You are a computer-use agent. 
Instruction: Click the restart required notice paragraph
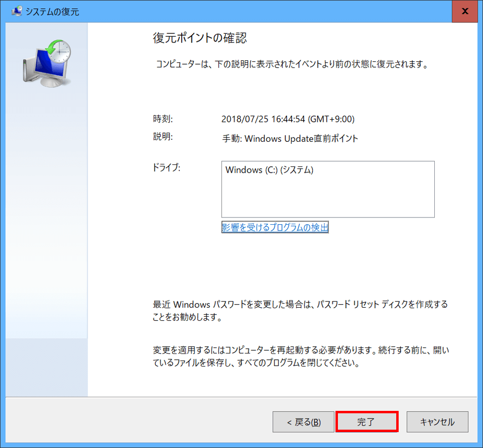click(x=301, y=356)
